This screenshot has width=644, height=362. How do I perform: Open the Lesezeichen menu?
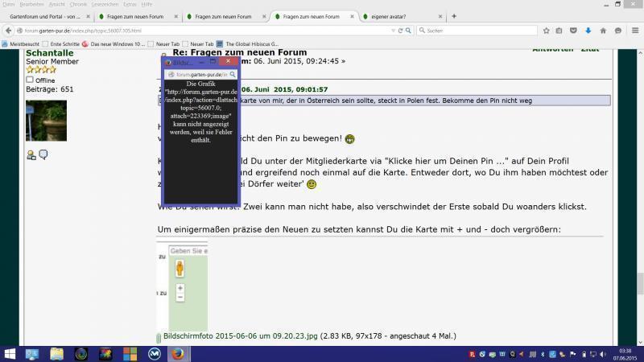pos(105,4)
